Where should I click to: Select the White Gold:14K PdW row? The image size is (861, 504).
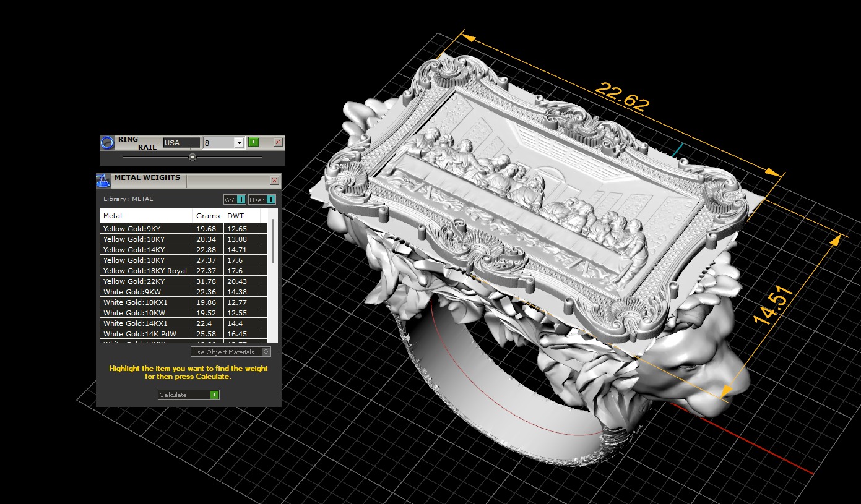click(184, 334)
